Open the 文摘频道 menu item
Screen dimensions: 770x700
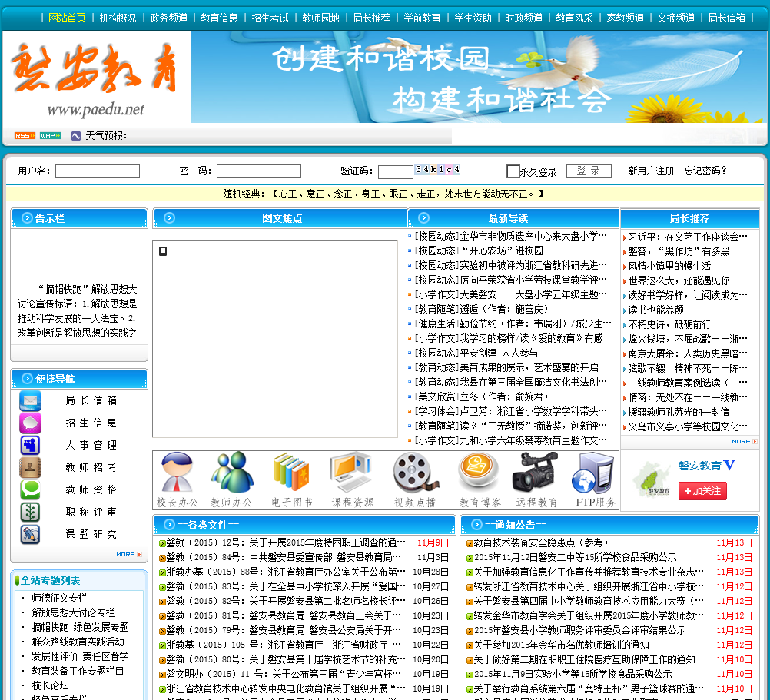tap(675, 18)
